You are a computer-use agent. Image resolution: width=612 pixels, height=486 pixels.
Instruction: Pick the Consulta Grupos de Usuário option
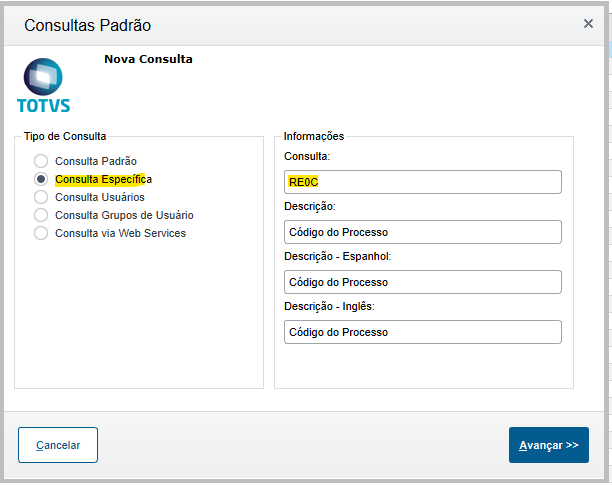[41, 215]
